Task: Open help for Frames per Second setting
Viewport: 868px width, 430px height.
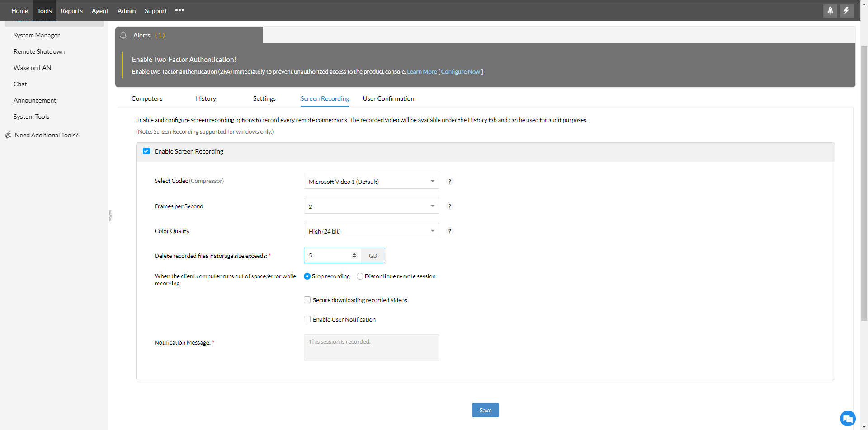Action: click(450, 206)
